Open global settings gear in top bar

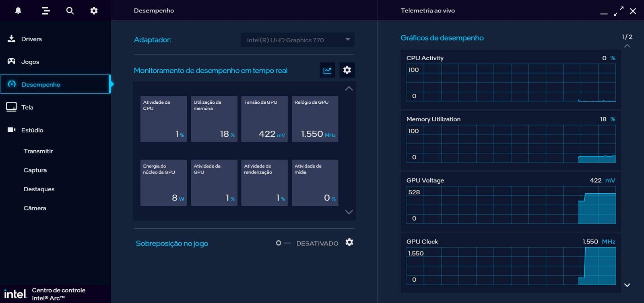(94, 11)
